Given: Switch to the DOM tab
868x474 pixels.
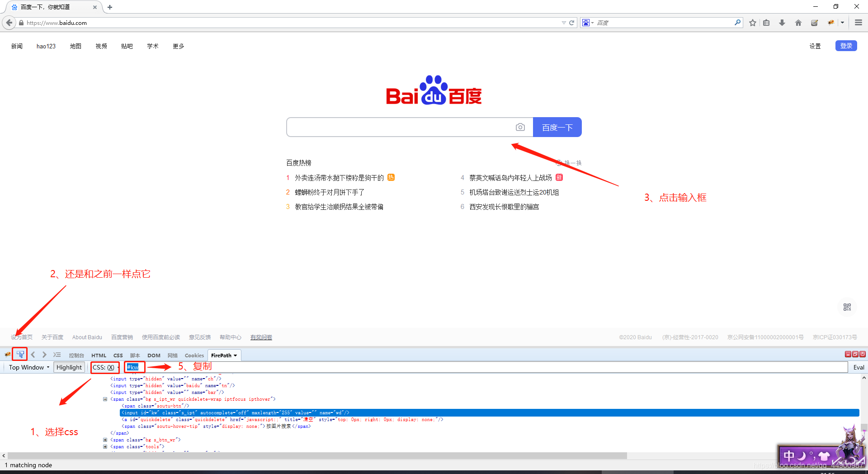Looking at the screenshot, I should (x=154, y=355).
